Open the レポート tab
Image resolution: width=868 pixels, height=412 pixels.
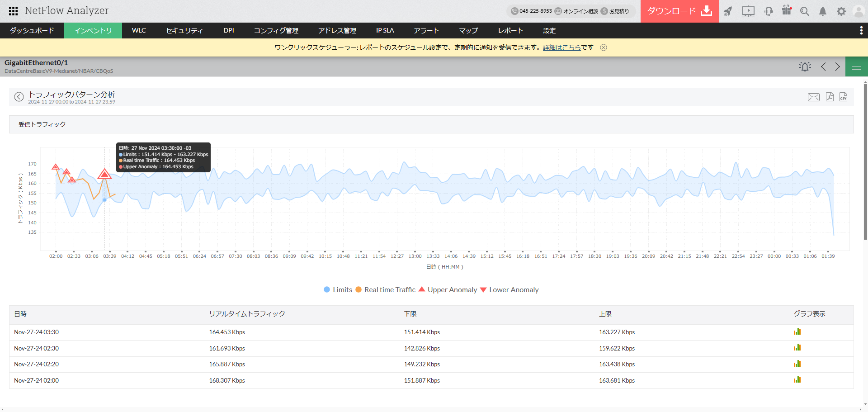pyautogui.click(x=510, y=30)
